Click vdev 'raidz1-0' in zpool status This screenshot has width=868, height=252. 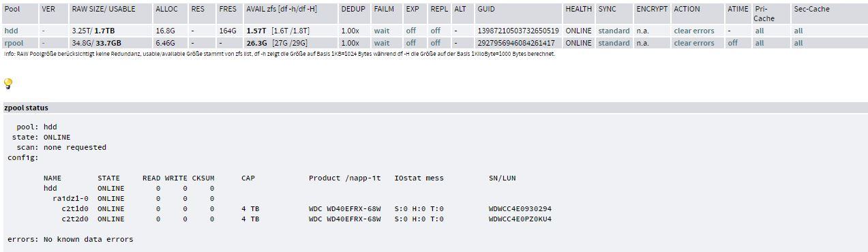click(70, 198)
